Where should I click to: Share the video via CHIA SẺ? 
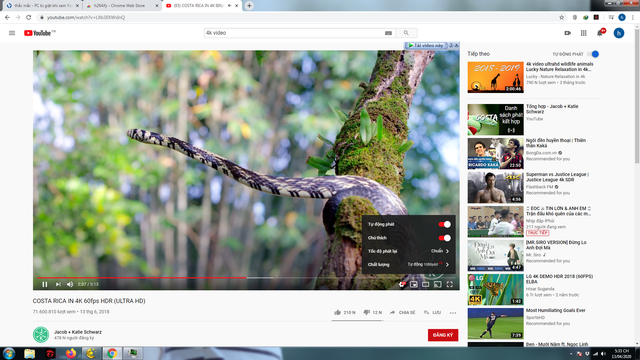(402, 312)
